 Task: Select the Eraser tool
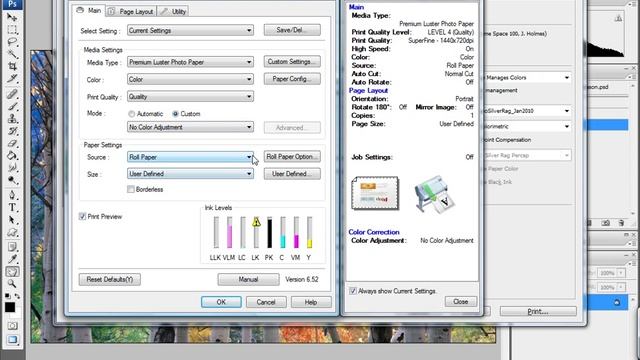12,143
